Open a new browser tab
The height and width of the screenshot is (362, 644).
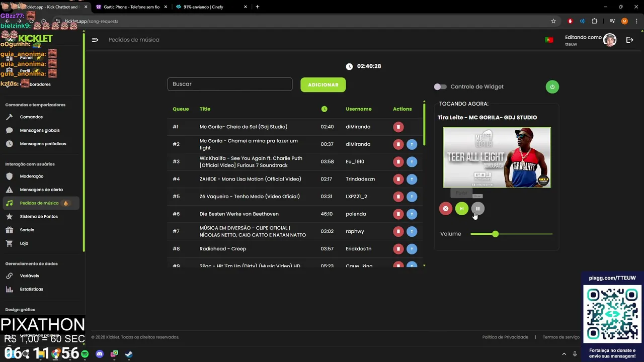(258, 7)
